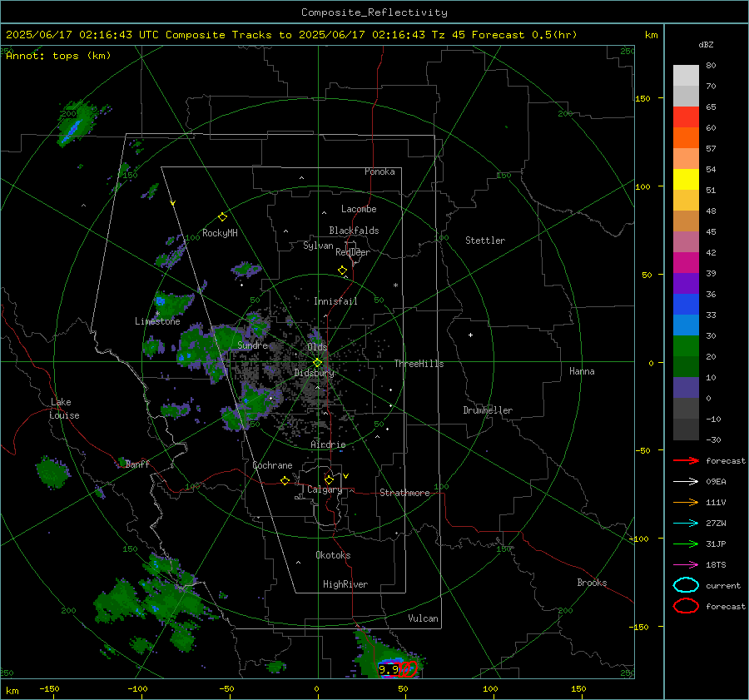Click the Ponoka town label

[x=379, y=172]
